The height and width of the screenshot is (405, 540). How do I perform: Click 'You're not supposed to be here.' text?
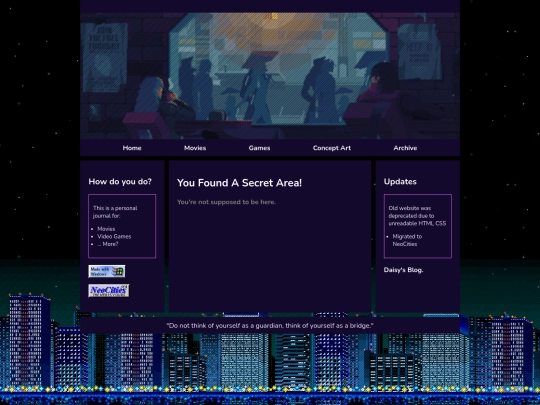click(226, 202)
